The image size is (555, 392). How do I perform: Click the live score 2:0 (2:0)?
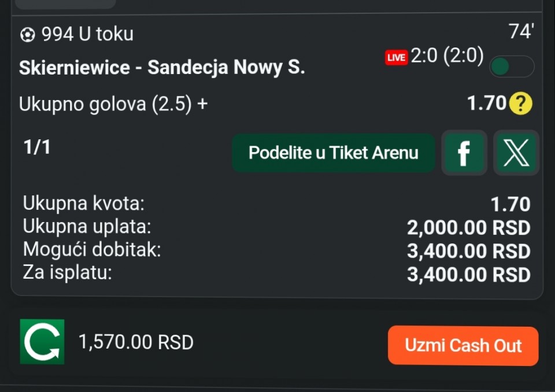(447, 57)
